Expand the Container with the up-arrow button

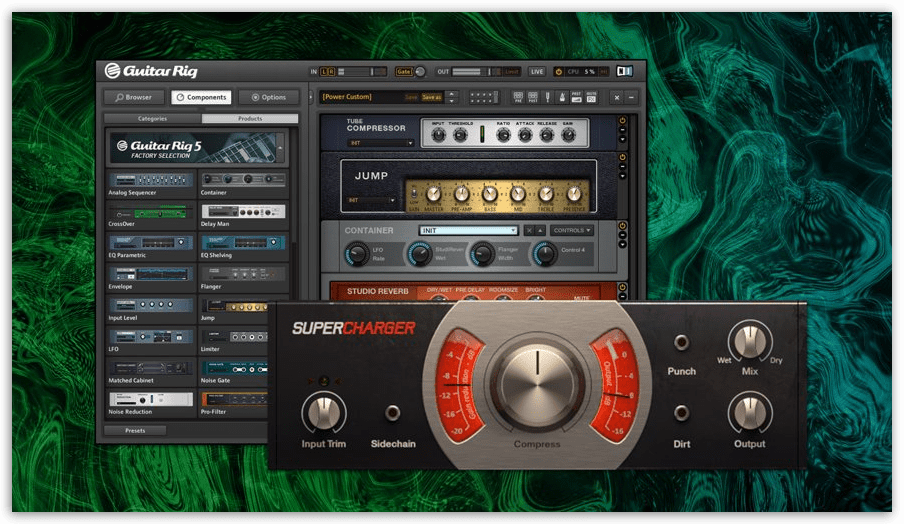pos(540,231)
